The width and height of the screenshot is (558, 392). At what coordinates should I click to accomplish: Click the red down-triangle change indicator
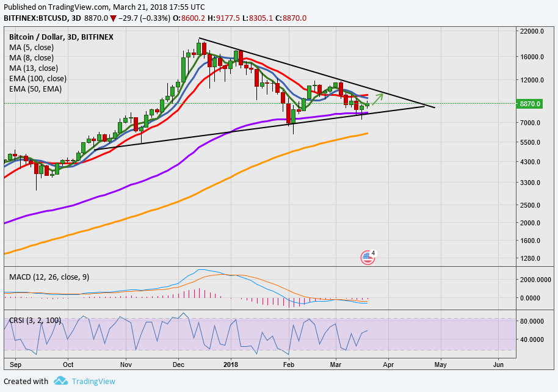(113, 18)
